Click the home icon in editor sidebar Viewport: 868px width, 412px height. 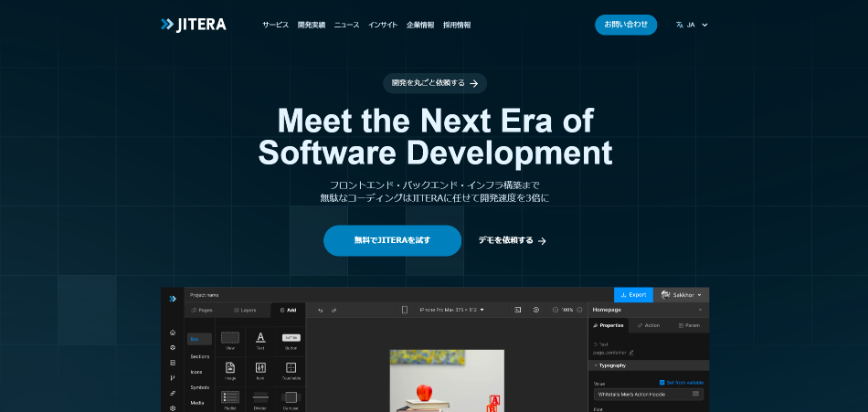172,332
